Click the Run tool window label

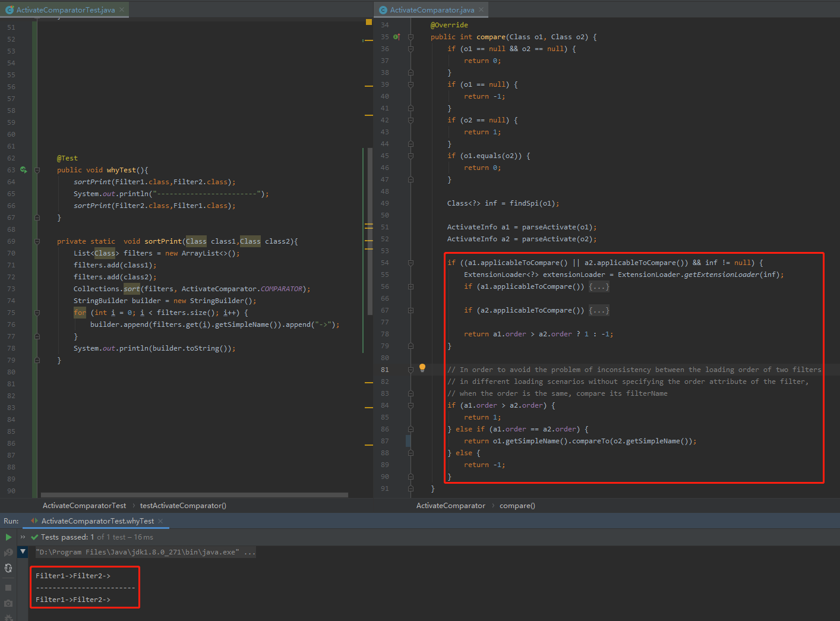[x=11, y=521]
